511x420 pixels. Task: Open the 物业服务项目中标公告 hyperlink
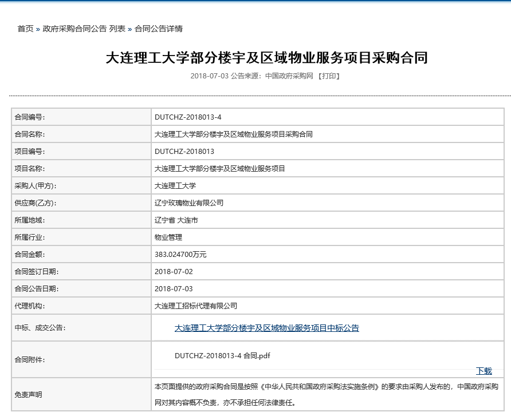pyautogui.click(x=266, y=328)
